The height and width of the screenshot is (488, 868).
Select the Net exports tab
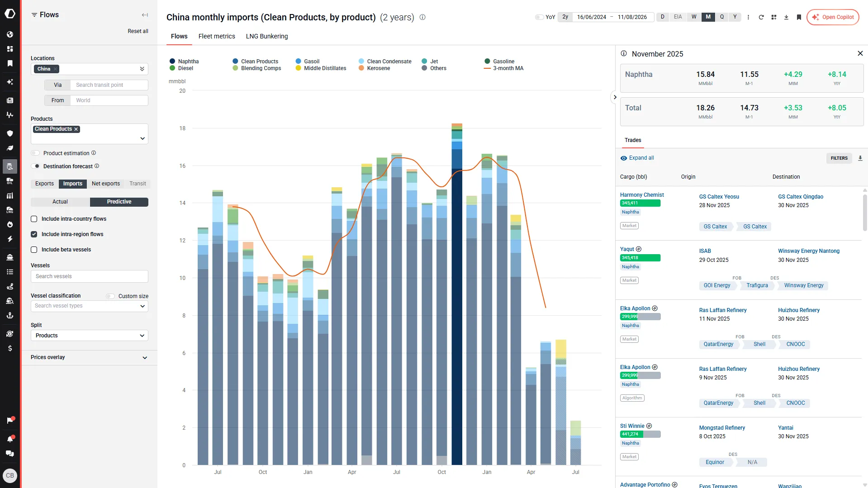[106, 184]
